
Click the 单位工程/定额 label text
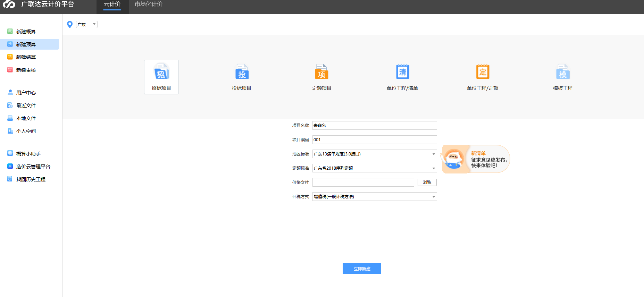483,88
